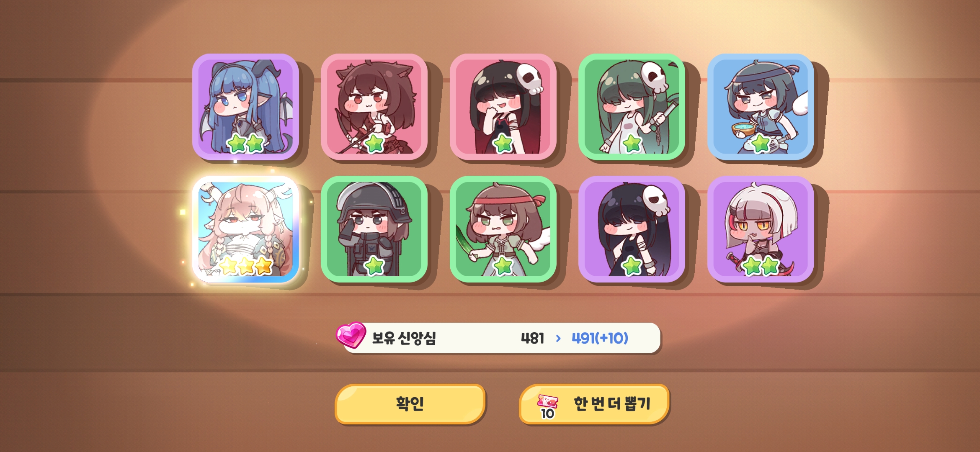Tap the two green stars on horned girl

coord(761,266)
